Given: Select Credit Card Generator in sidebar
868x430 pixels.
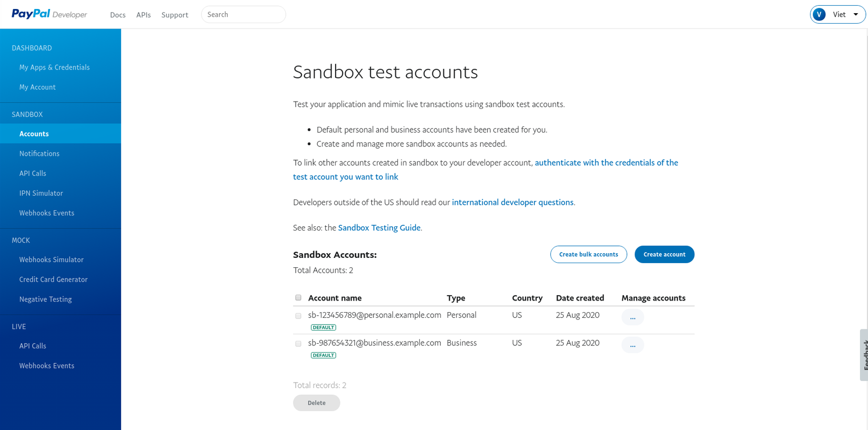Looking at the screenshot, I should pos(54,279).
